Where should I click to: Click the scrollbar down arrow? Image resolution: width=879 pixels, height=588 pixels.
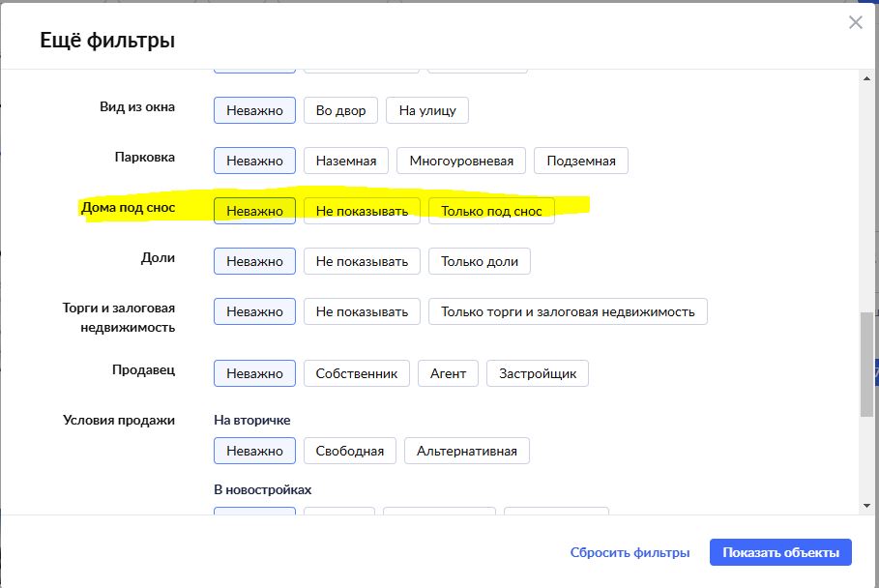coord(866,506)
